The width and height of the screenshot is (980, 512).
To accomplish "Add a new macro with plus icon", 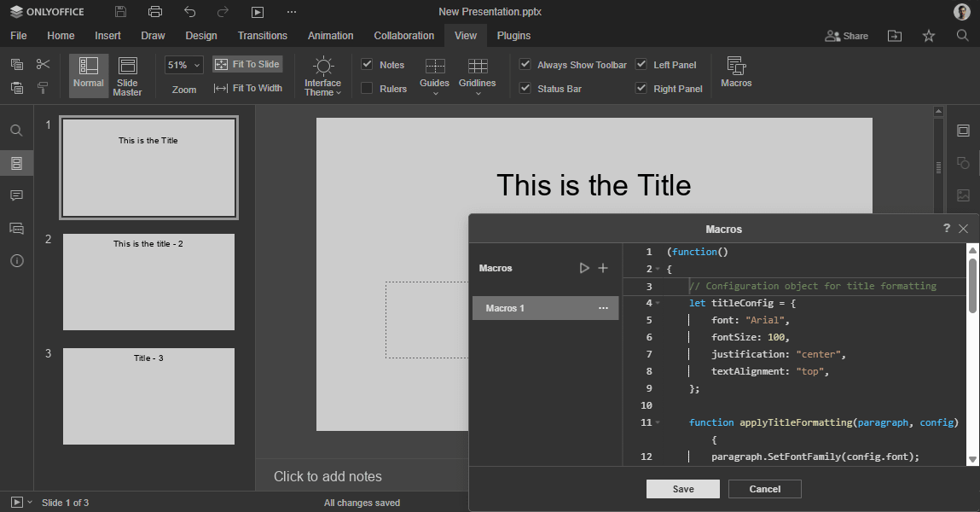I will click(x=603, y=268).
